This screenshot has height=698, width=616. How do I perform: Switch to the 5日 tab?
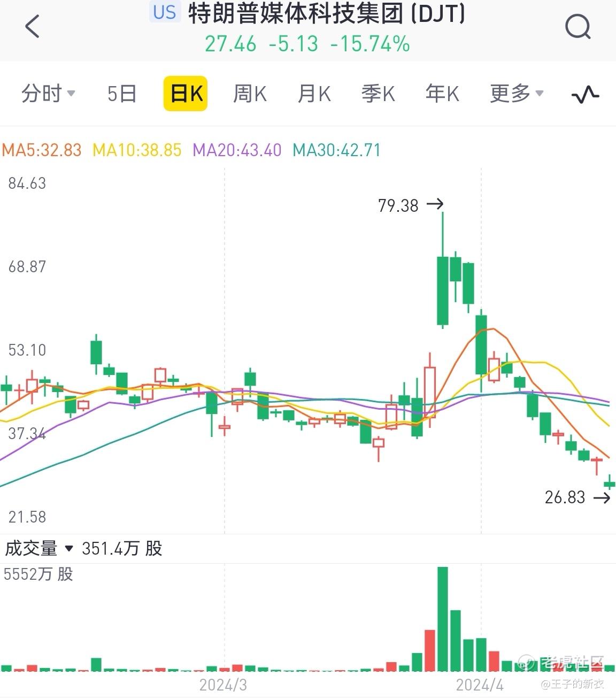(x=122, y=94)
